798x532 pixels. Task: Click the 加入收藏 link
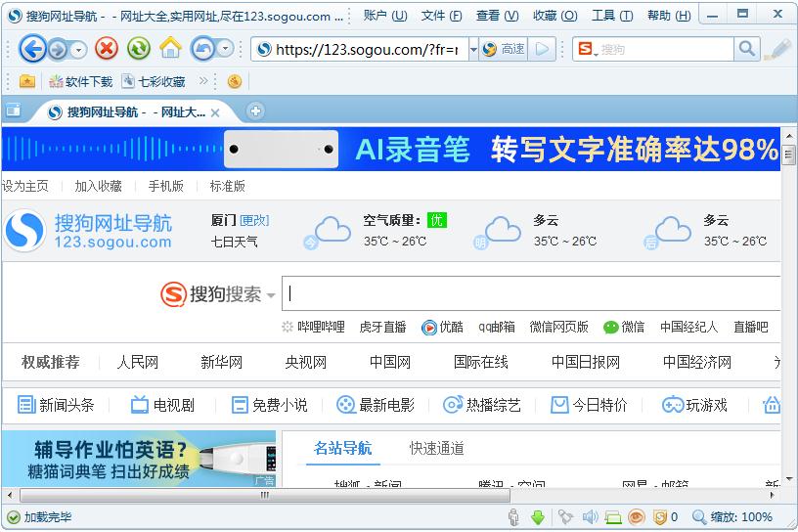pyautogui.click(x=98, y=186)
